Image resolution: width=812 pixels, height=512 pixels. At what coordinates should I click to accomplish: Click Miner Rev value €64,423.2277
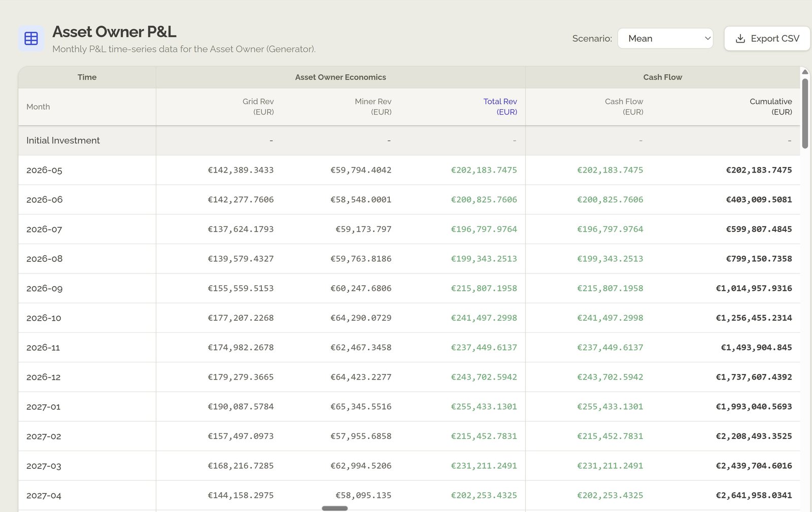coord(361,377)
